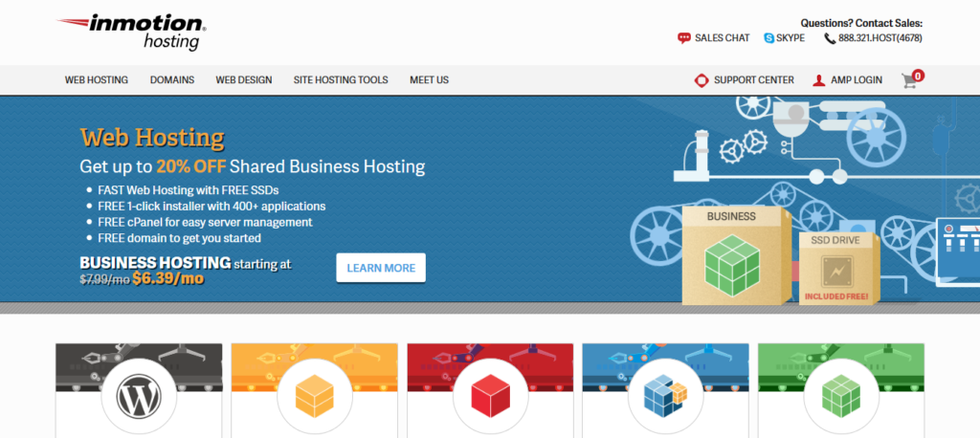Click the red Sales Chat bubble icon
This screenshot has width=980, height=438.
683,38
